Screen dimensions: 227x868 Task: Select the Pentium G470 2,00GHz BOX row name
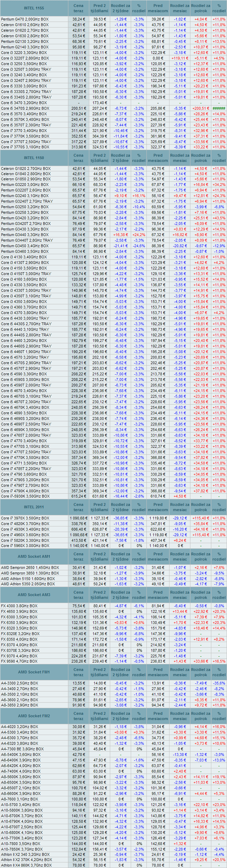click(25, 19)
